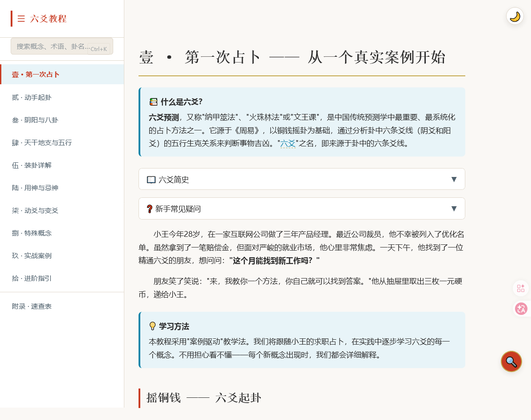Go to 柒 · 动爻与变爻

click(x=62, y=210)
